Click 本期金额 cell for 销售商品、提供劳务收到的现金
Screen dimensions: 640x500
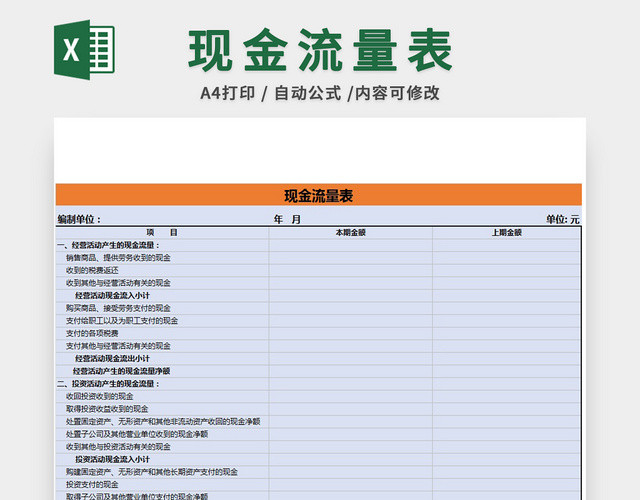351,258
